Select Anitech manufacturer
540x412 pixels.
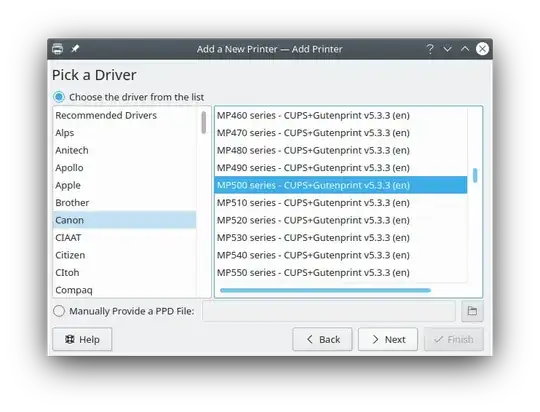[125, 150]
